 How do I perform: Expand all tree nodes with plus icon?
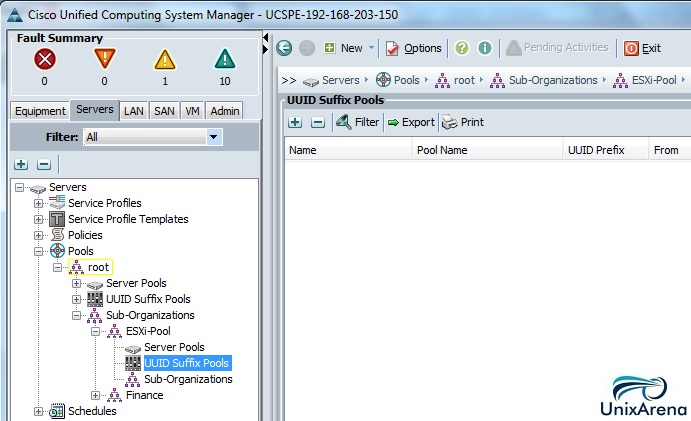[x=21, y=164]
